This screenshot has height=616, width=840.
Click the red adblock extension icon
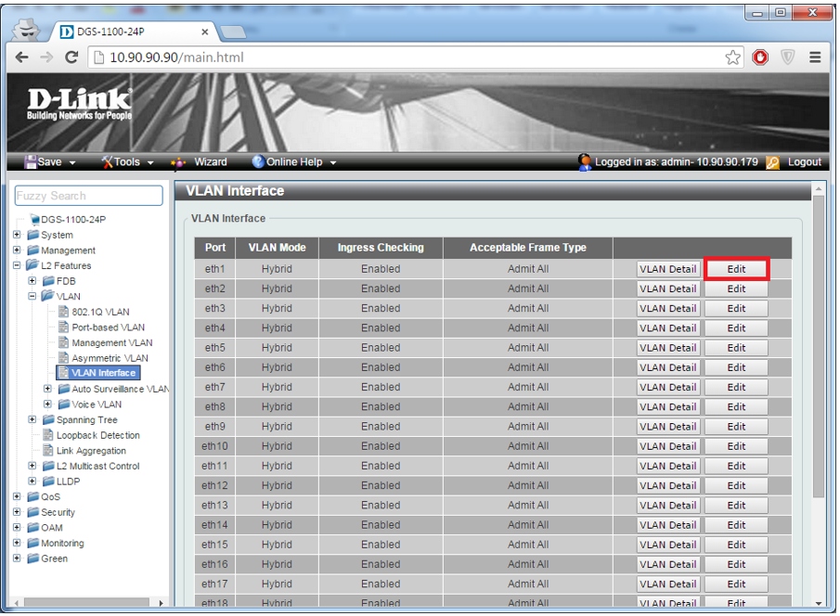point(760,58)
